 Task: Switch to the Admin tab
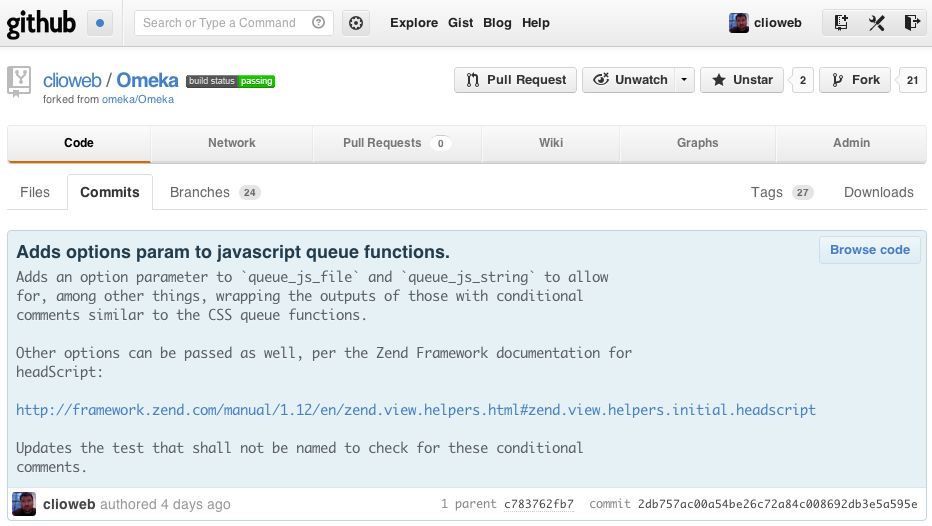point(851,143)
